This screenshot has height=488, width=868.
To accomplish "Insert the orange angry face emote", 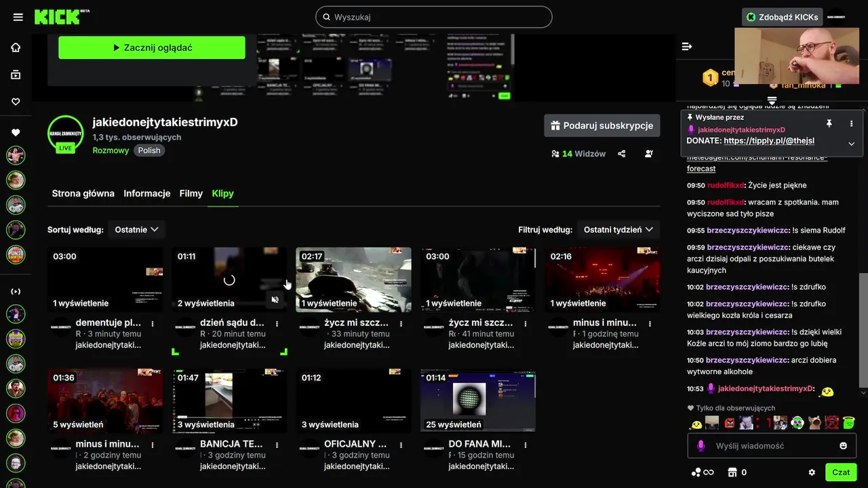I will coord(729,423).
